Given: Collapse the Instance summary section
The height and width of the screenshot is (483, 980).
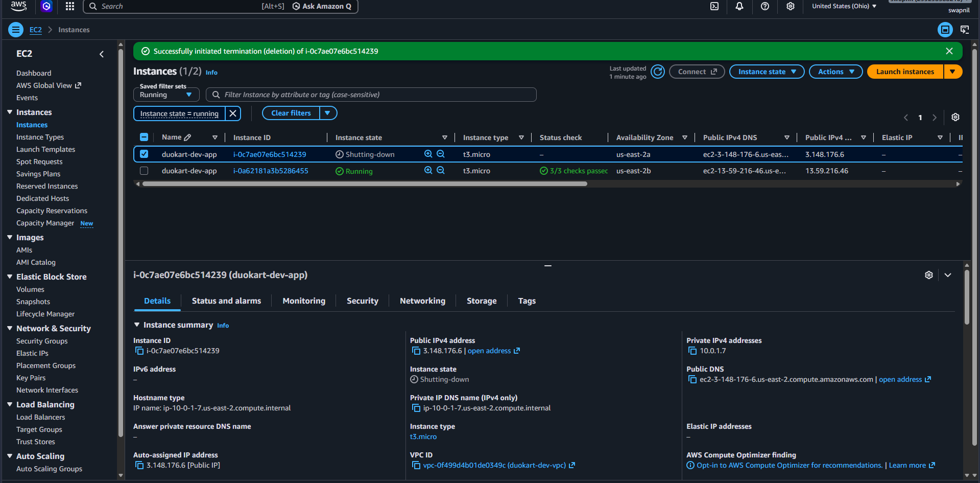Looking at the screenshot, I should point(137,325).
